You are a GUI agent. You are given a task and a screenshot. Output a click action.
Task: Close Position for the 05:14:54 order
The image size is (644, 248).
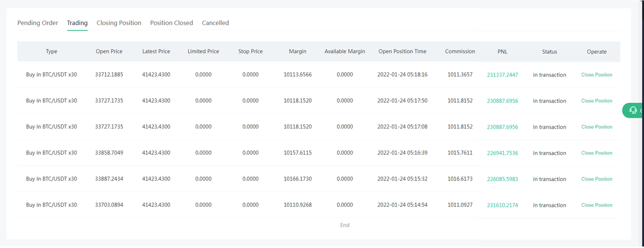pos(597,205)
